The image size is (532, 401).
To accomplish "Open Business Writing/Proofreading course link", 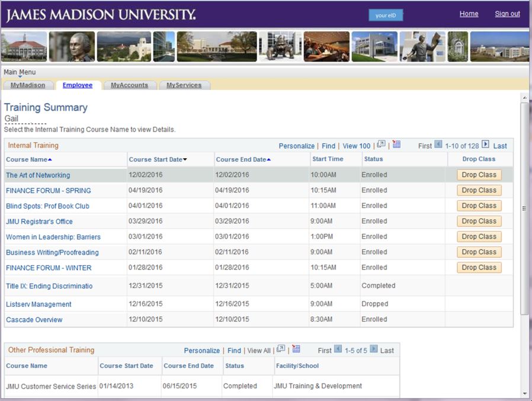I will [52, 252].
